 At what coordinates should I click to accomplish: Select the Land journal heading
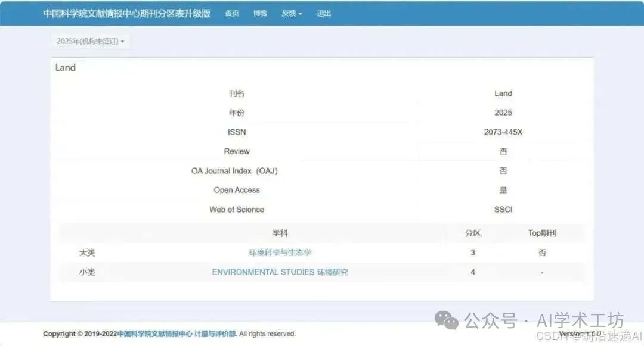pyautogui.click(x=66, y=68)
